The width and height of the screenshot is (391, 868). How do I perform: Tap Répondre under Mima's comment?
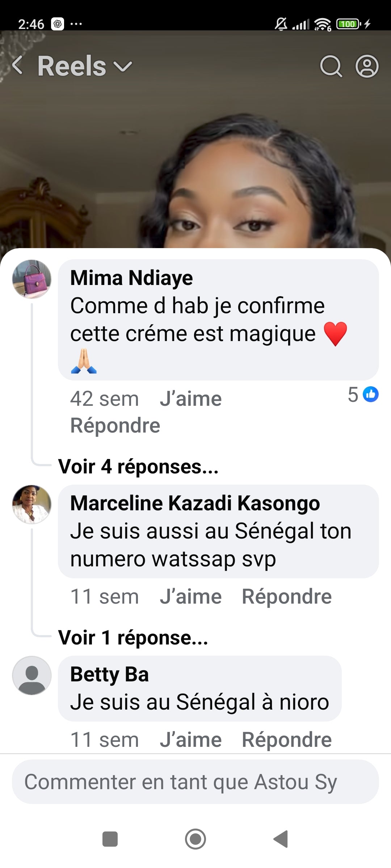click(x=116, y=426)
